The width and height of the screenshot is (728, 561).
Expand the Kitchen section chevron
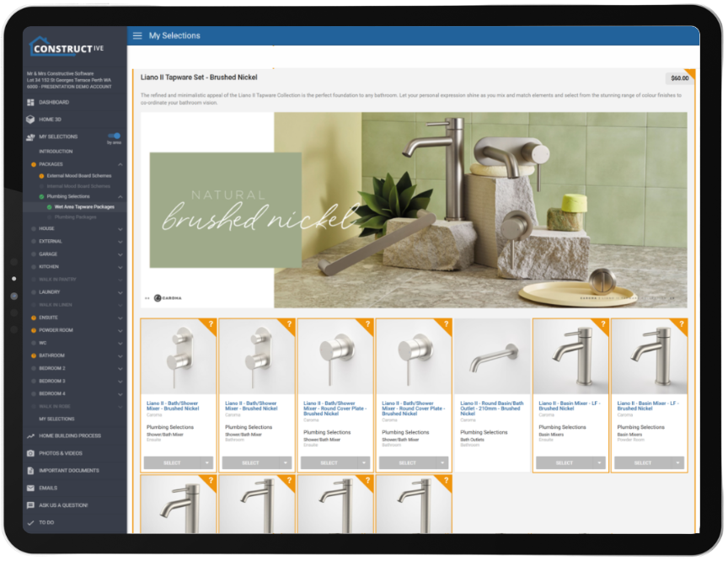[120, 266]
